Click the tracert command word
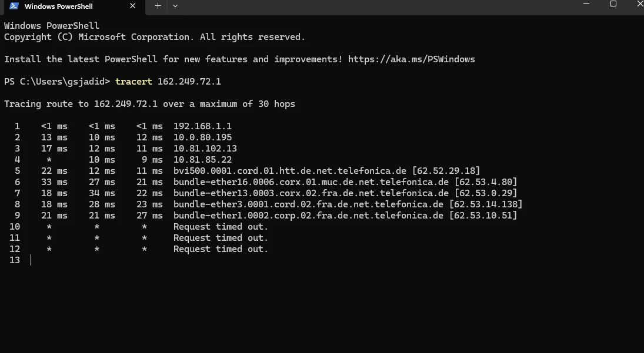644x353 pixels. click(134, 82)
